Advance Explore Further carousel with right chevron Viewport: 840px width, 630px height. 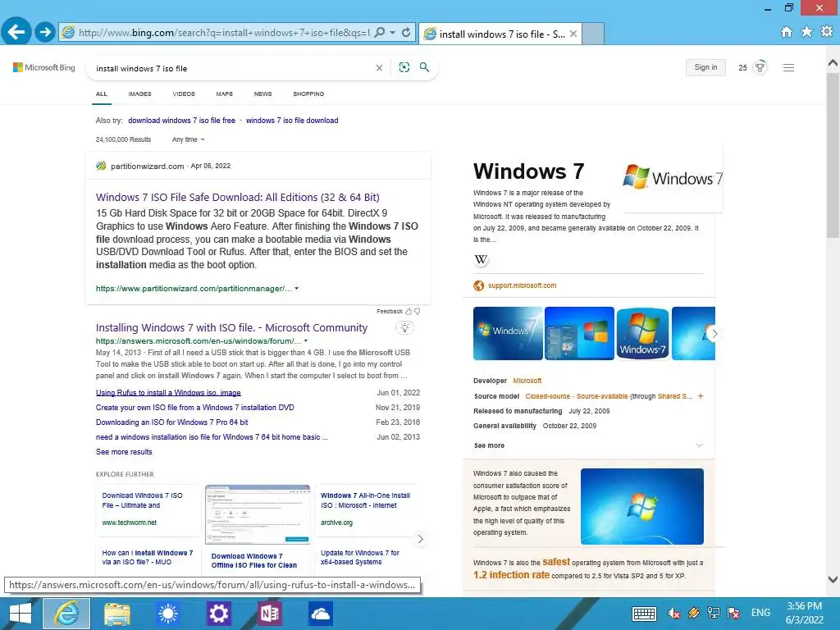pyautogui.click(x=421, y=539)
